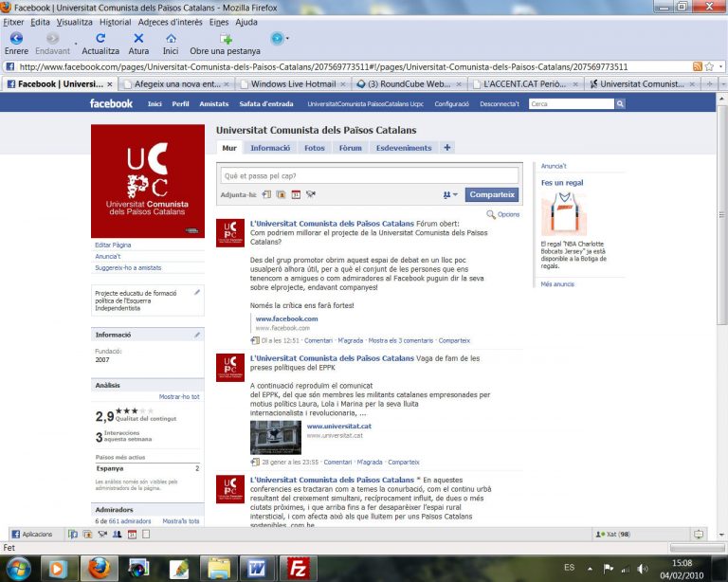Click Desconnecta't logout link
728x582 pixels.
[500, 104]
